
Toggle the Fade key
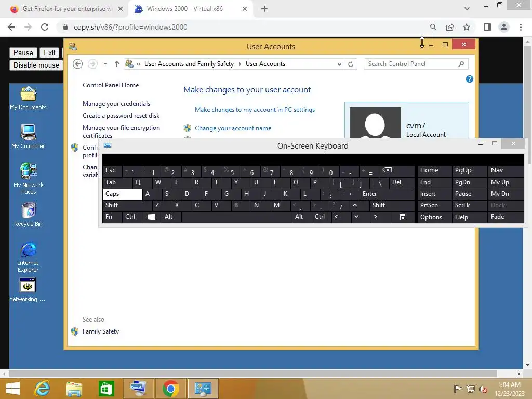[x=506, y=217]
